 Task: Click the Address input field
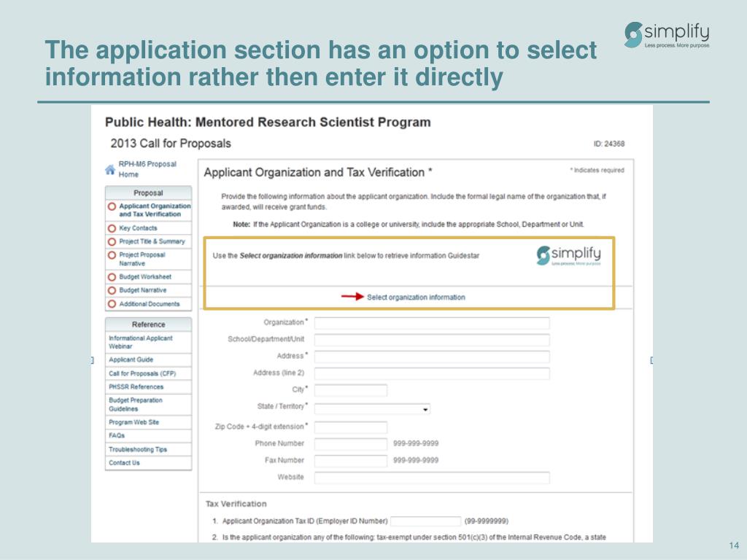tap(432, 357)
